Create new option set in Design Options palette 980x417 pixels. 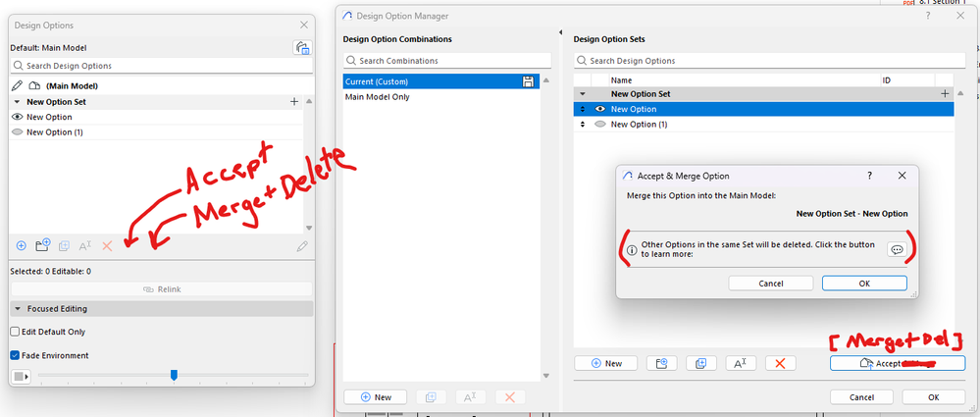pos(42,245)
